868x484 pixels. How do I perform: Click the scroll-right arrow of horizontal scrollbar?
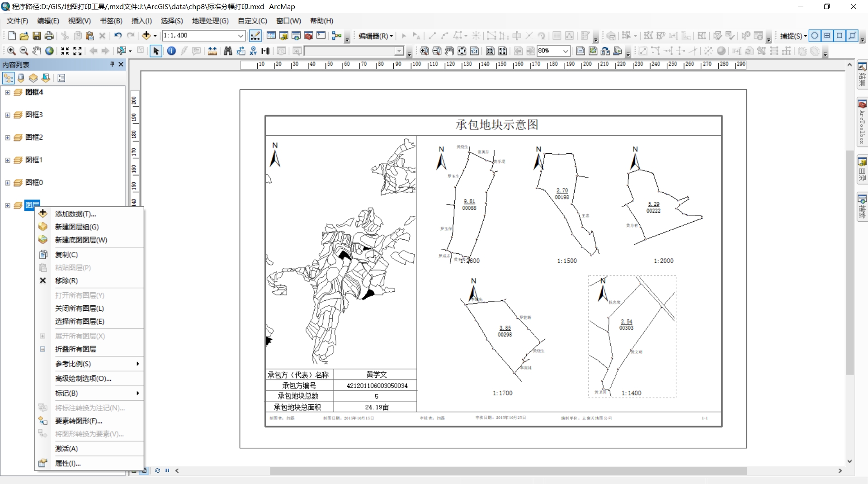[840, 471]
